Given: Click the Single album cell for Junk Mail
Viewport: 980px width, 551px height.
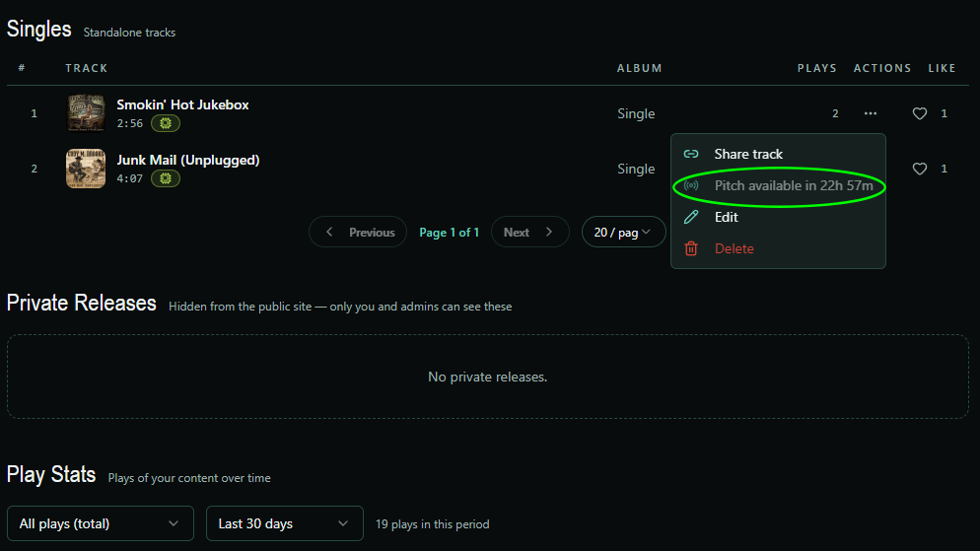Looking at the screenshot, I should (x=636, y=169).
